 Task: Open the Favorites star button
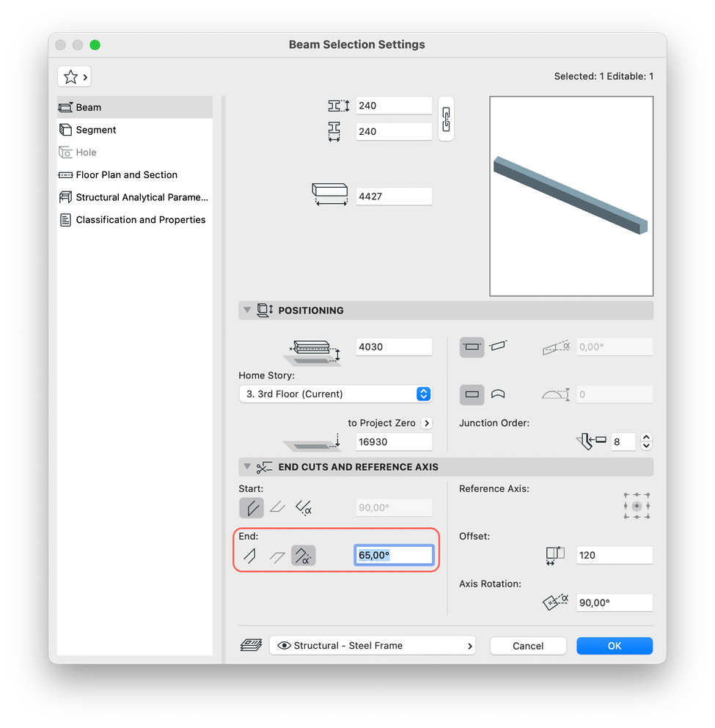[x=74, y=76]
